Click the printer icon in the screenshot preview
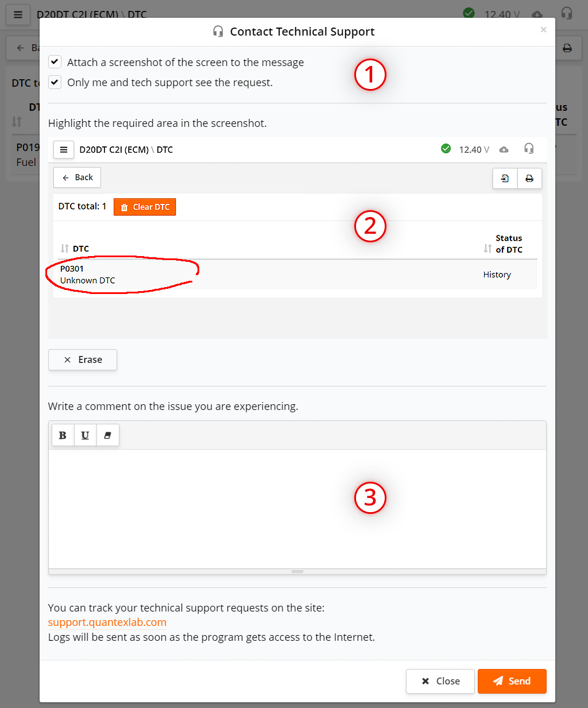Image resolution: width=588 pixels, height=708 pixels. pos(529,179)
